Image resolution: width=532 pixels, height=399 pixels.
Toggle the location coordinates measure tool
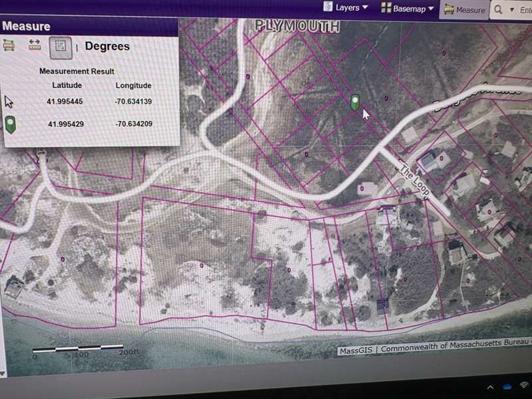[61, 46]
